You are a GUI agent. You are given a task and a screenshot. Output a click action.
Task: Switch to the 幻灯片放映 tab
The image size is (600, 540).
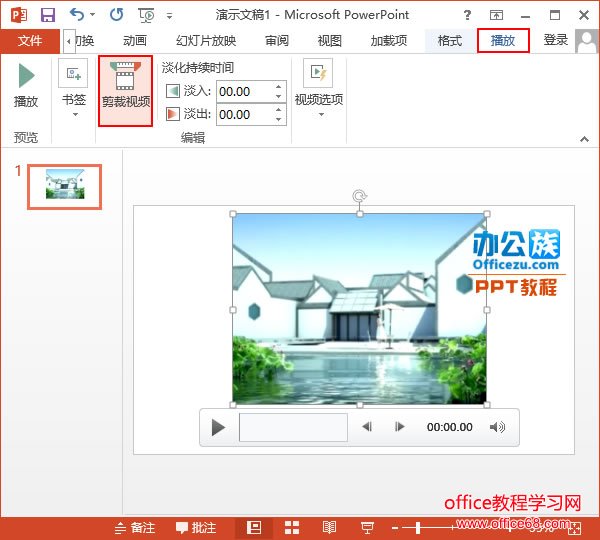tap(206, 41)
